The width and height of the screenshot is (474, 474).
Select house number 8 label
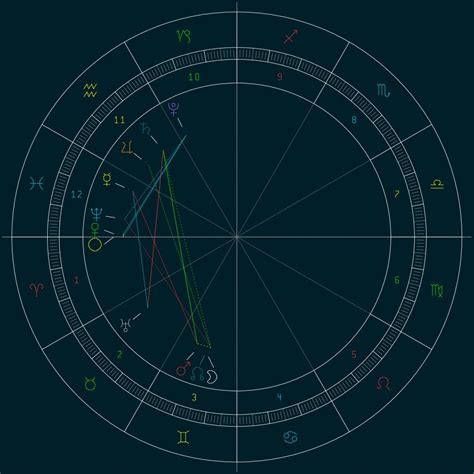pyautogui.click(x=354, y=120)
